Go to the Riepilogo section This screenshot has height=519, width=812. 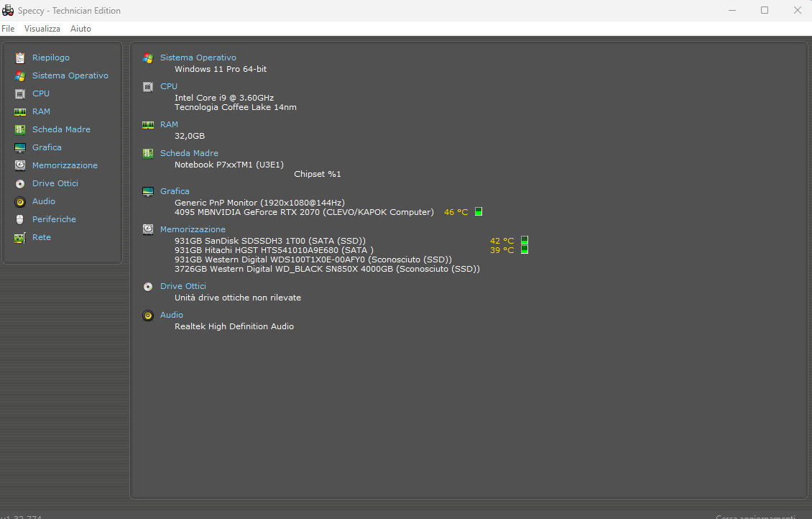click(51, 58)
